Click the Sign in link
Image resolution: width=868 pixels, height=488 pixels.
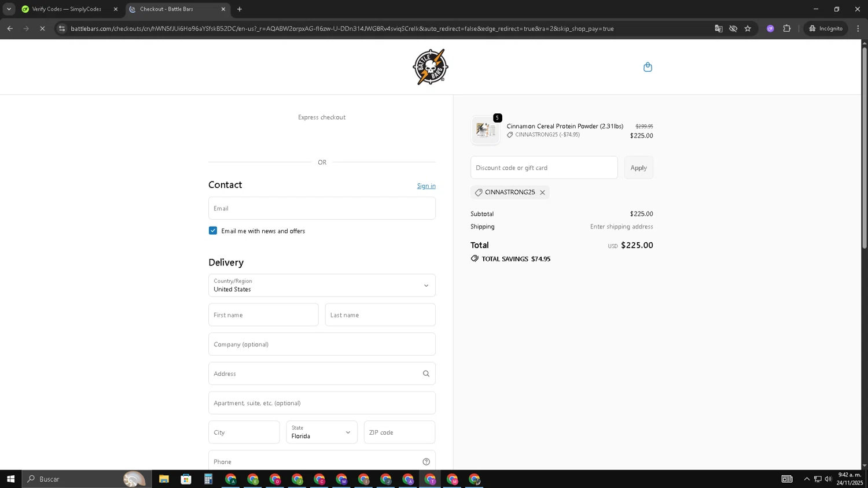coord(426,186)
